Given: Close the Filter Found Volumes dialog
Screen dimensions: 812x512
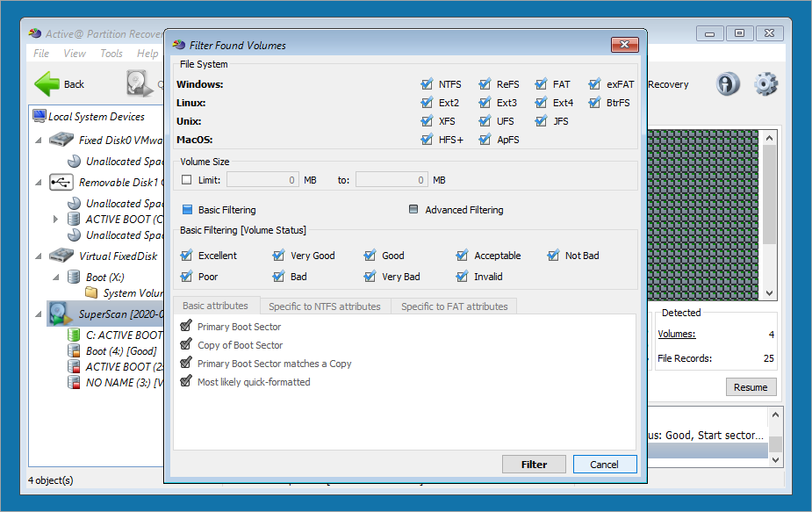Looking at the screenshot, I should 624,45.
